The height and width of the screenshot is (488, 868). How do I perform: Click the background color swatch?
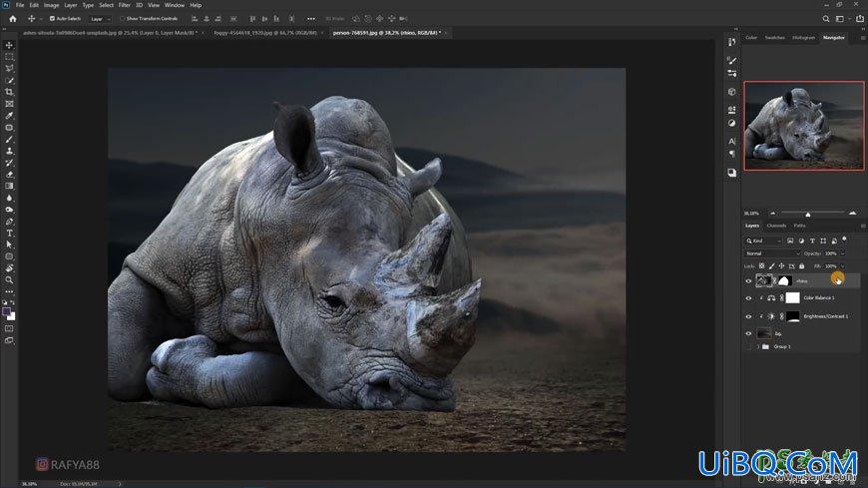12,316
